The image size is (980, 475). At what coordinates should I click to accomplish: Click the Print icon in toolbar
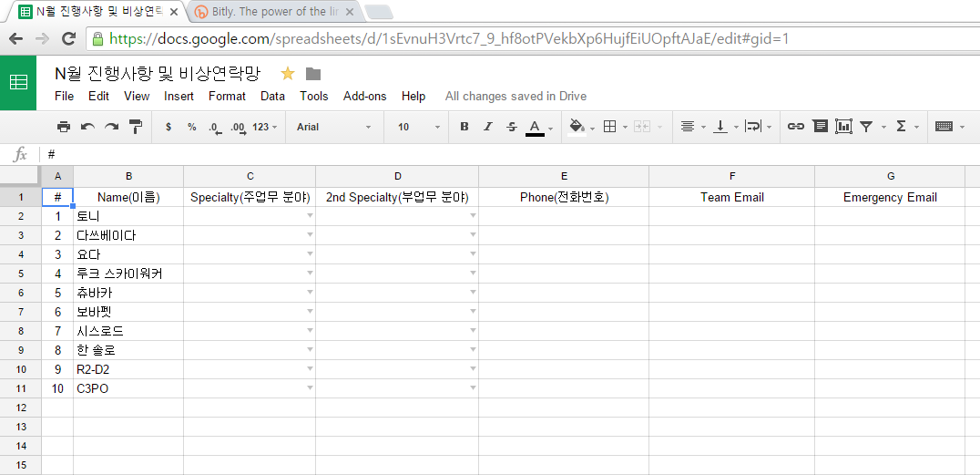64,127
